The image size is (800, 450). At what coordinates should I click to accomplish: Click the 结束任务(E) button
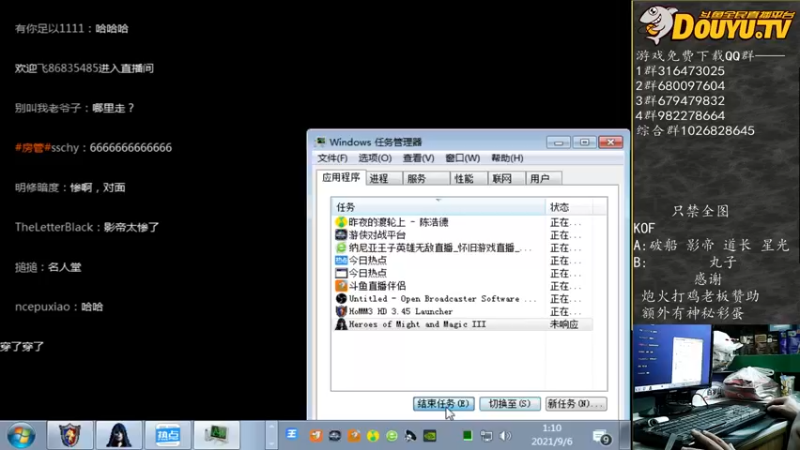point(443,404)
